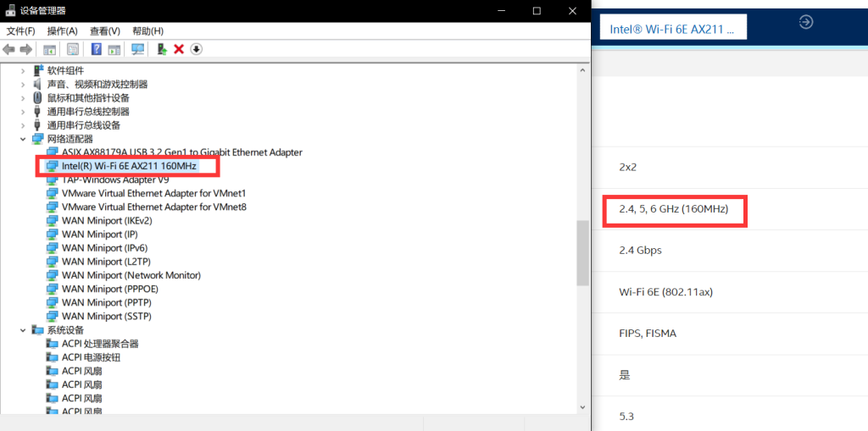The width and height of the screenshot is (868, 431).
Task: Open the 文件(F) menu
Action: point(20,31)
